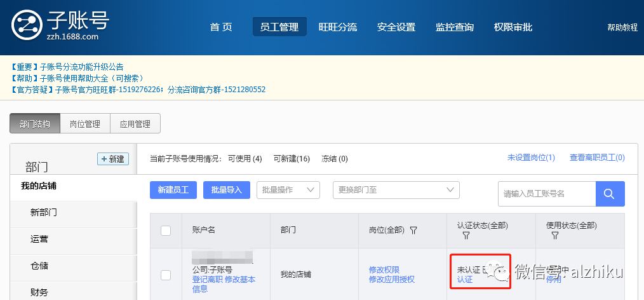Click 登记离职 link in employee row

(x=208, y=280)
